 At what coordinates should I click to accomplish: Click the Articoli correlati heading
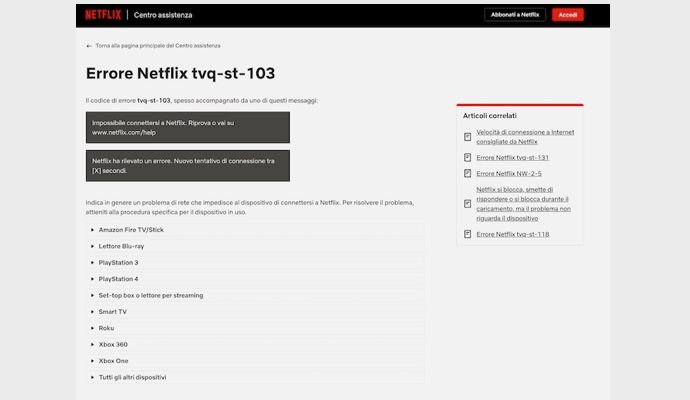pos(489,116)
